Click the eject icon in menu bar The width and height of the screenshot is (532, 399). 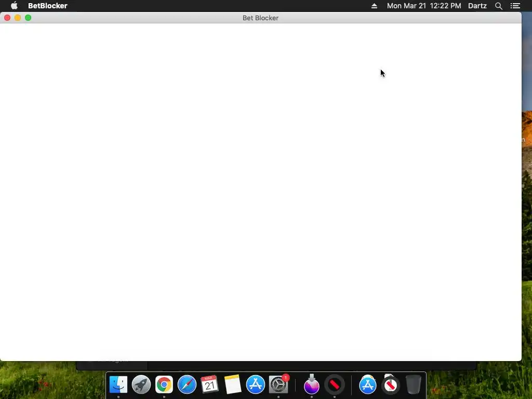click(374, 6)
